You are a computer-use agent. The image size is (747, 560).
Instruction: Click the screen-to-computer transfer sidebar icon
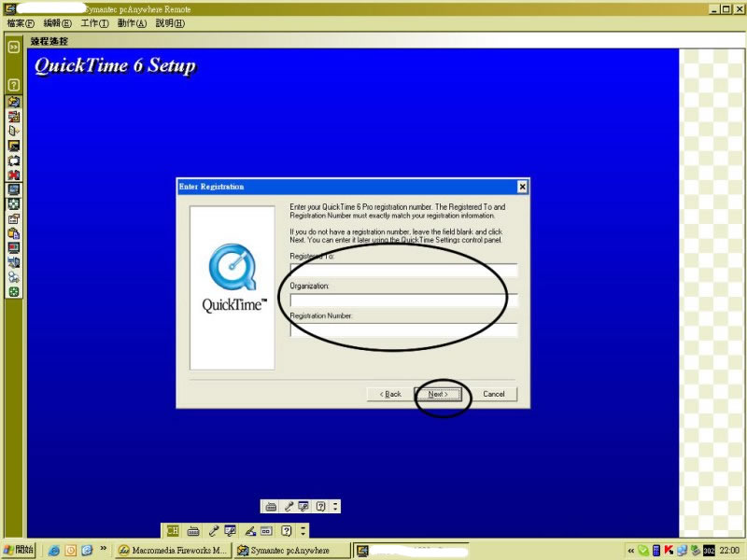click(14, 263)
